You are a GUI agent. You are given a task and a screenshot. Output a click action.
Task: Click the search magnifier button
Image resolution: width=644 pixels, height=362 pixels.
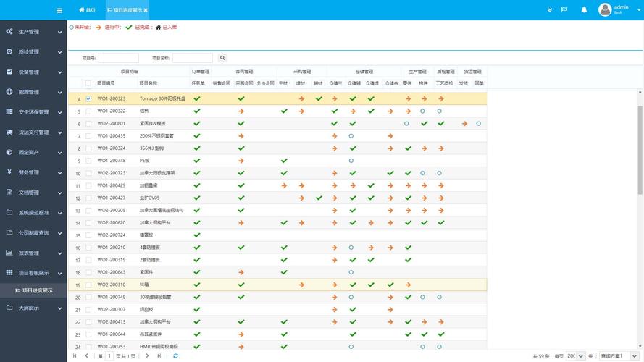222,58
